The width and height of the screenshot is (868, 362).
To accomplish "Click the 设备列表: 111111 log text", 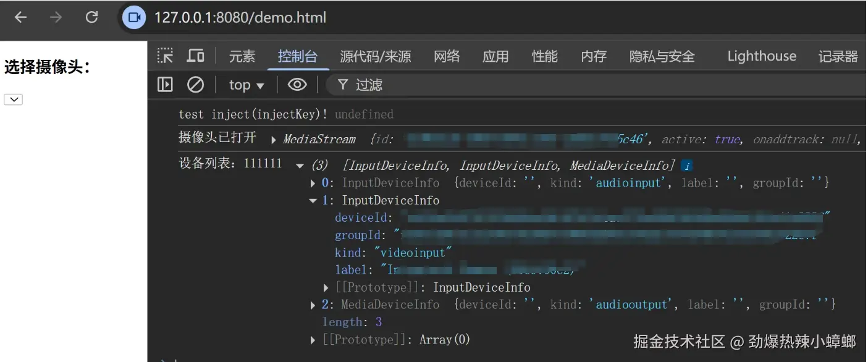I will point(230,163).
